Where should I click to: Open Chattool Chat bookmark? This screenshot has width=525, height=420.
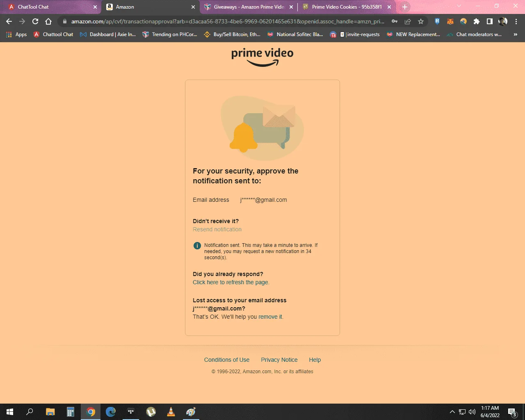[x=53, y=34]
